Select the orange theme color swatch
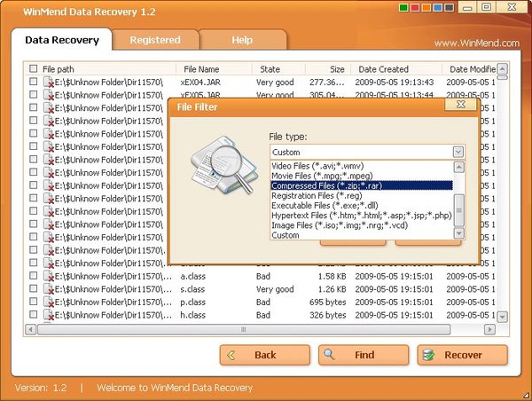532x401 pixels. tap(426, 8)
